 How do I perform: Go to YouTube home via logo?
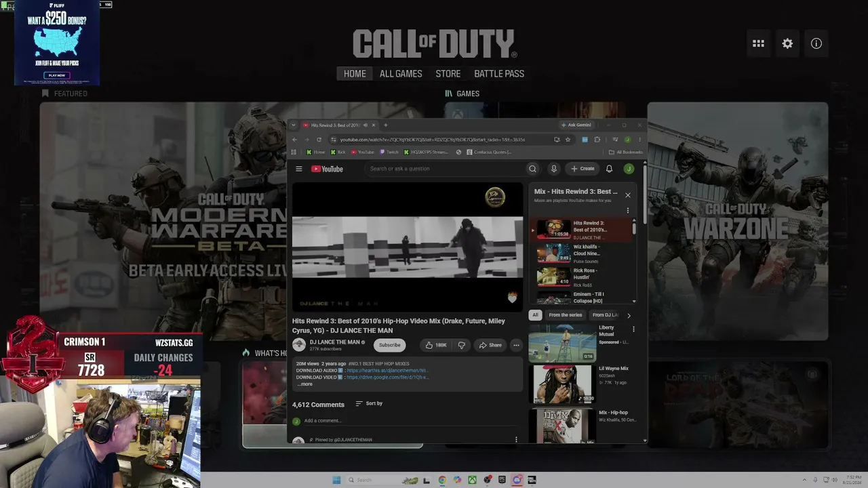tap(328, 169)
